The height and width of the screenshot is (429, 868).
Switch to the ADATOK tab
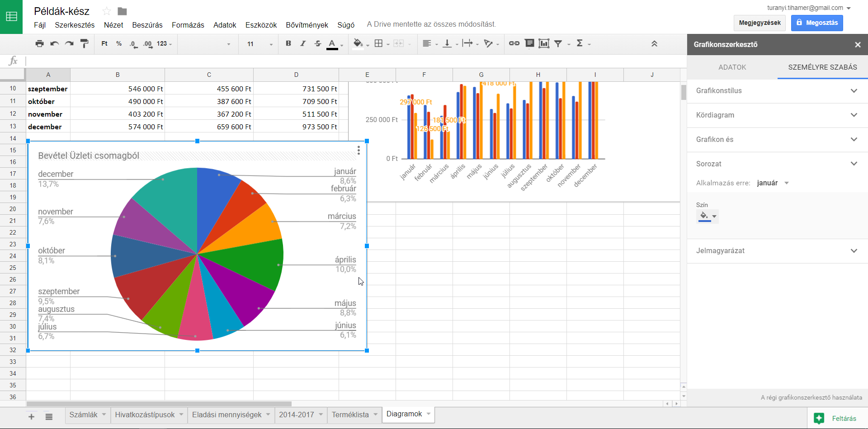732,67
